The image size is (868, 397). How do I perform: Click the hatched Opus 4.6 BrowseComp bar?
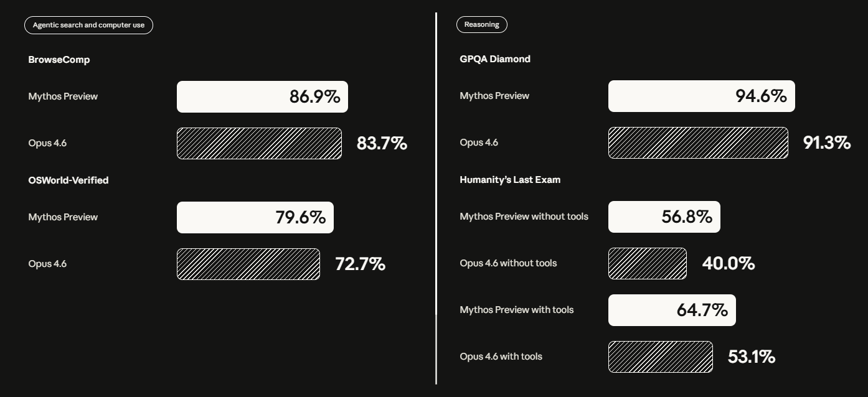tap(259, 143)
